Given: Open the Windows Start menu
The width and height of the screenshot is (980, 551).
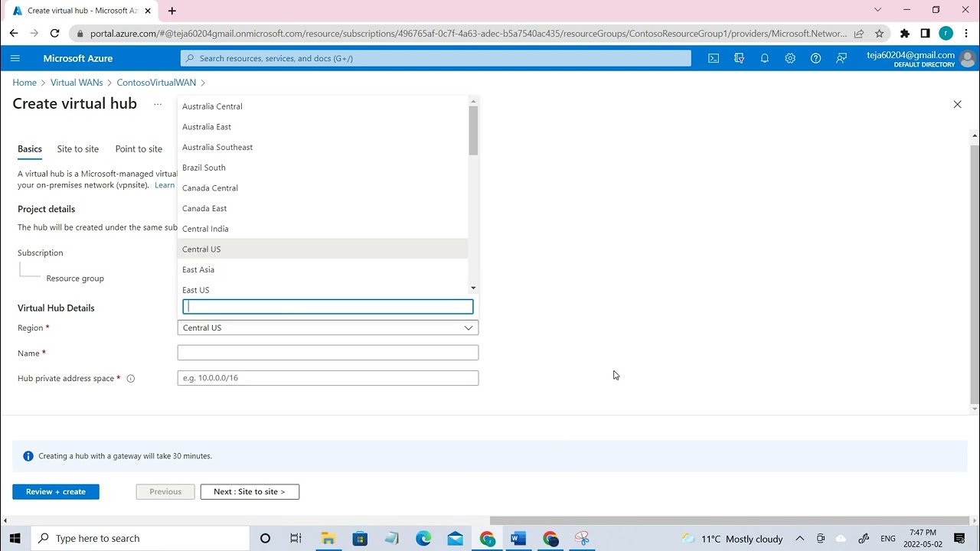Looking at the screenshot, I should click(x=15, y=538).
